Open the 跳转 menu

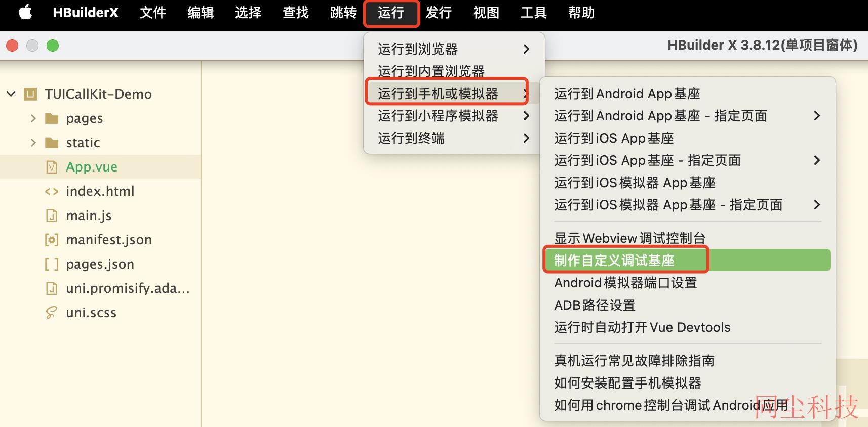(343, 13)
